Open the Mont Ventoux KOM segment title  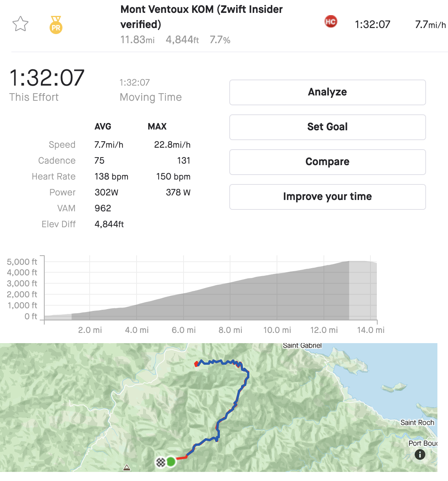201,17
